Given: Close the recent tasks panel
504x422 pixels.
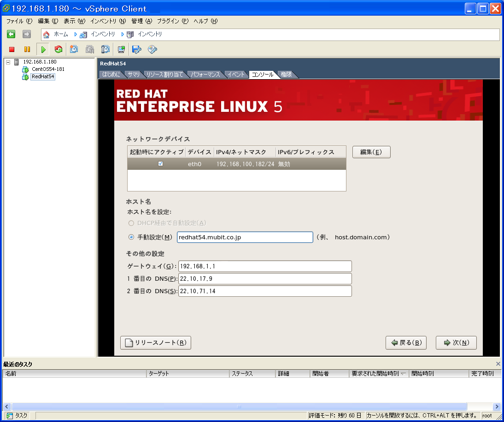Looking at the screenshot, I should pyautogui.click(x=498, y=364).
